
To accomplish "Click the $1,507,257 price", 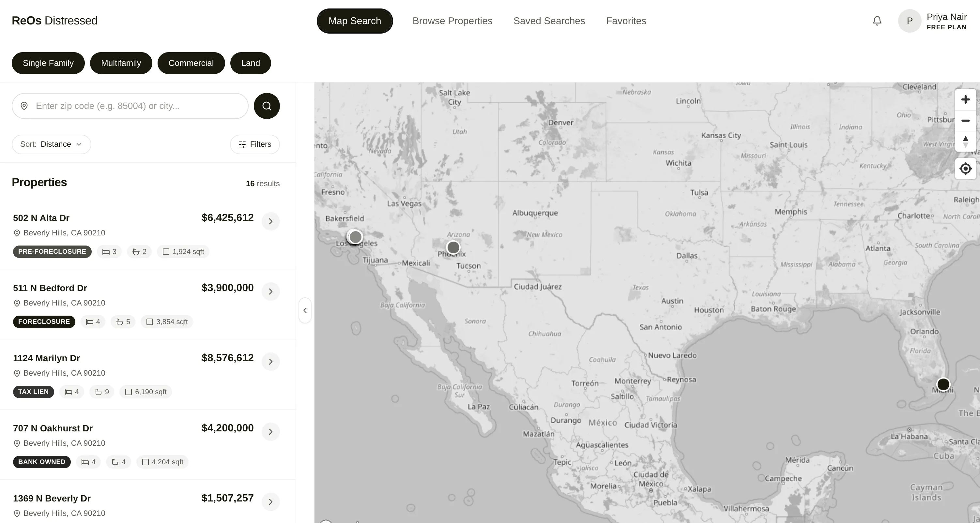I will pyautogui.click(x=227, y=498).
